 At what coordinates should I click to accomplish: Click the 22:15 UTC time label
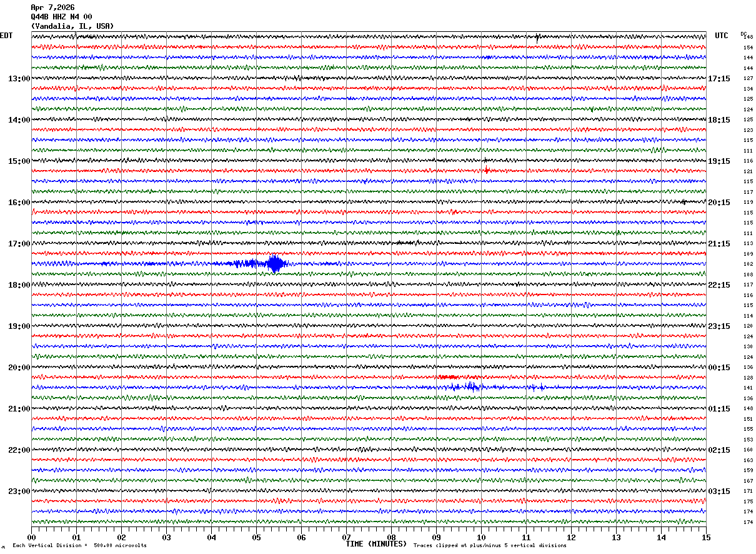coord(719,285)
